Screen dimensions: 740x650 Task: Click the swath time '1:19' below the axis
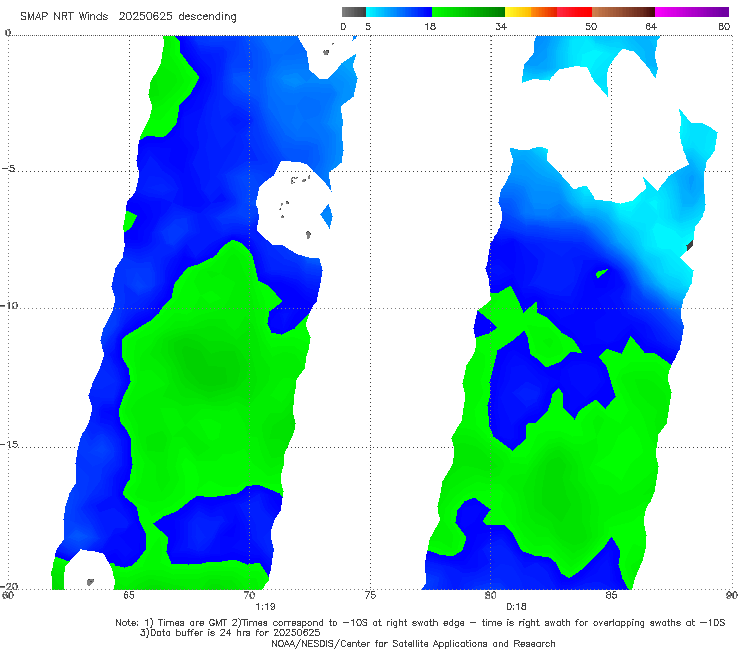[265, 607]
